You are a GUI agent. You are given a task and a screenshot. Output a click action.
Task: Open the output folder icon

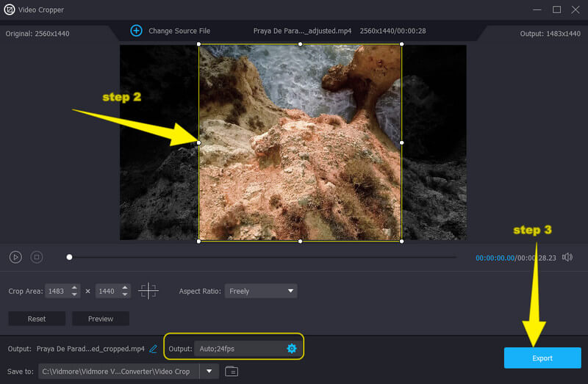pos(232,372)
